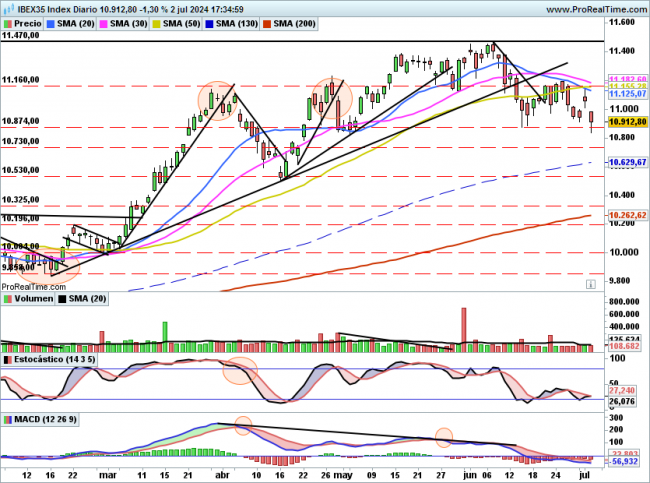
Task: Click the 10.874,00 support level label
Action: 21,121
